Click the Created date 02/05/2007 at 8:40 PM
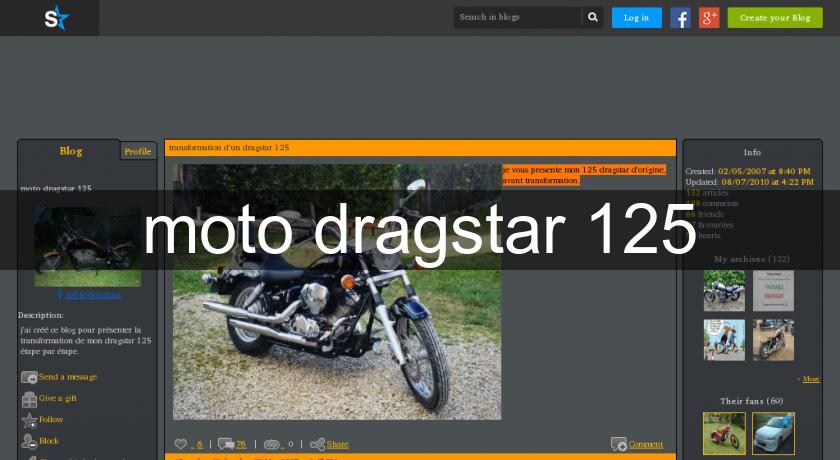This screenshot has height=460, width=840. pyautogui.click(x=764, y=171)
